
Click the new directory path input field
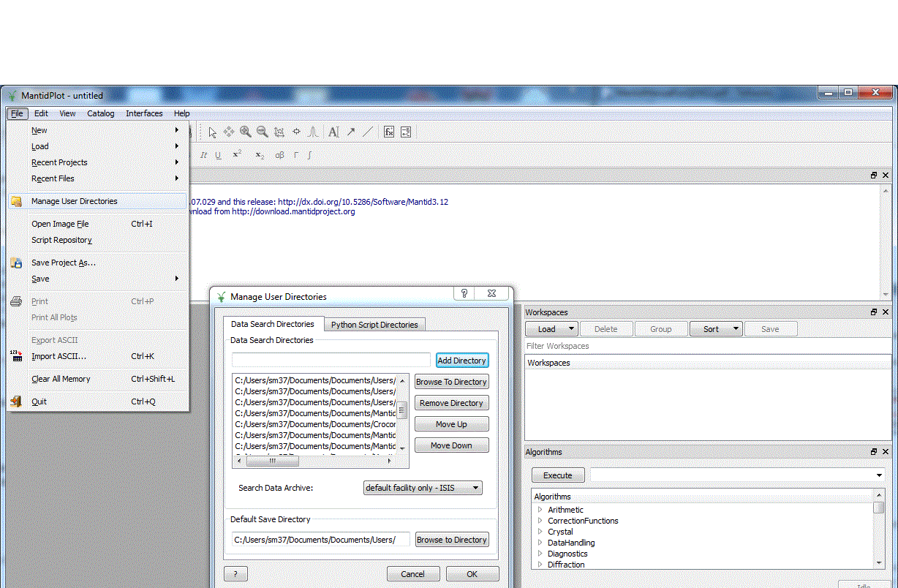[x=331, y=361]
